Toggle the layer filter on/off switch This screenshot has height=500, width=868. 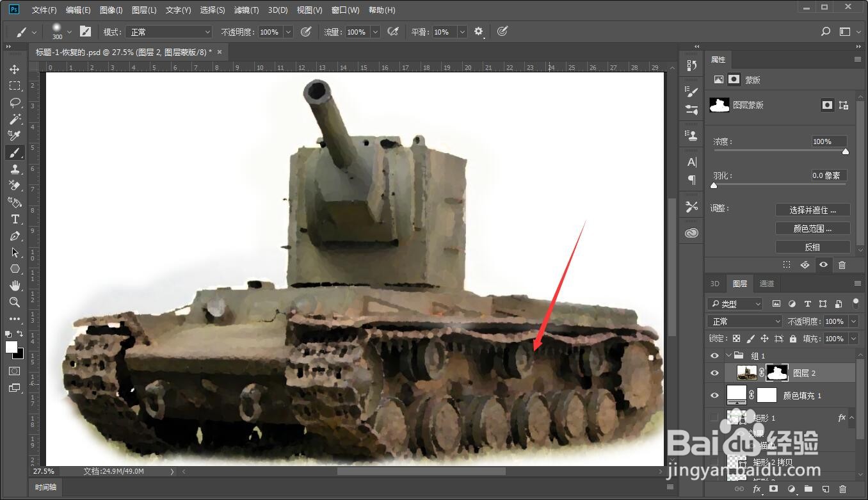point(855,303)
